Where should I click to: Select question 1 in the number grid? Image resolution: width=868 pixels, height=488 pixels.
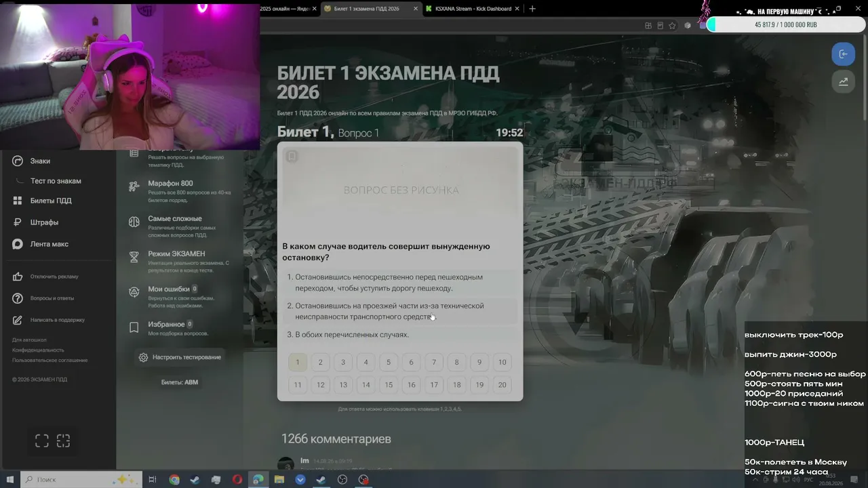point(298,362)
